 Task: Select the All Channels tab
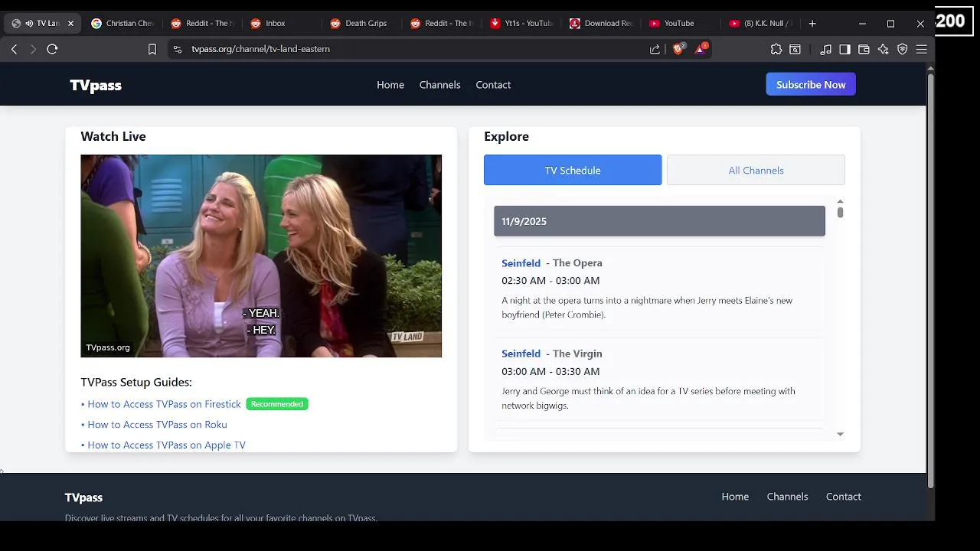(x=756, y=170)
